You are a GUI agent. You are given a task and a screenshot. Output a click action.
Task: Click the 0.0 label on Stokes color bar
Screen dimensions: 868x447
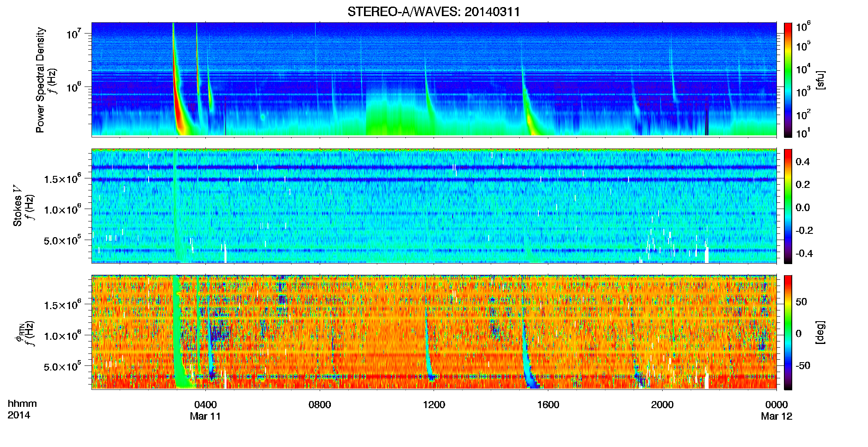[803, 207]
